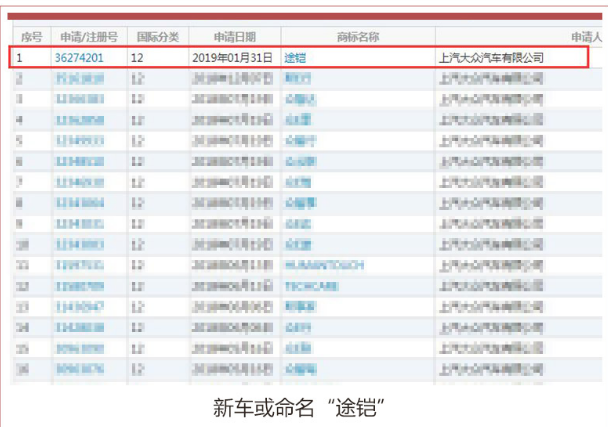Screen dimensions: 608x427
Task: Select the 申请日期 column header
Action: point(235,37)
